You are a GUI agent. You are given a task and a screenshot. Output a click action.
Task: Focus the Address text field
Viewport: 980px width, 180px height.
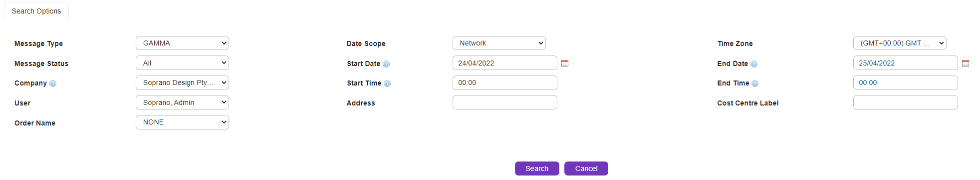(505, 102)
